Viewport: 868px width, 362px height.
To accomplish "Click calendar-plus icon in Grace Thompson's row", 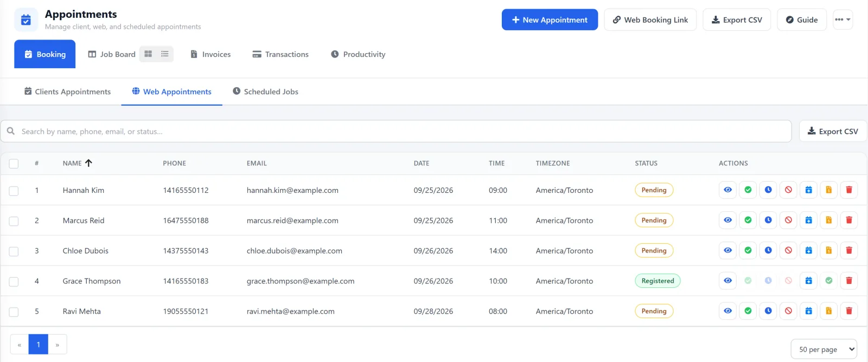I will [808, 281].
